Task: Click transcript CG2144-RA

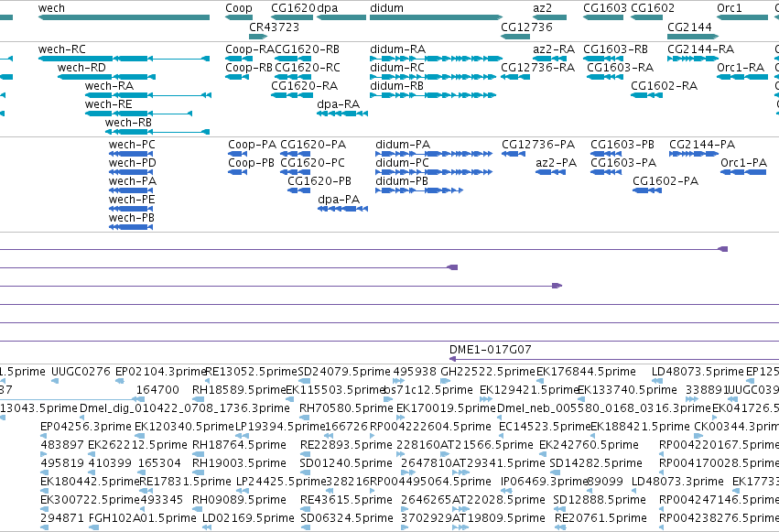Action: point(693,59)
